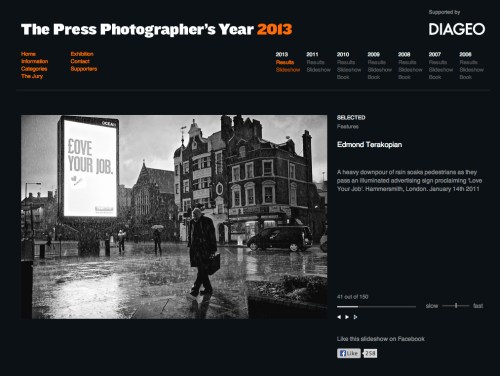
Task: Click the Features category label
Action: click(x=348, y=127)
